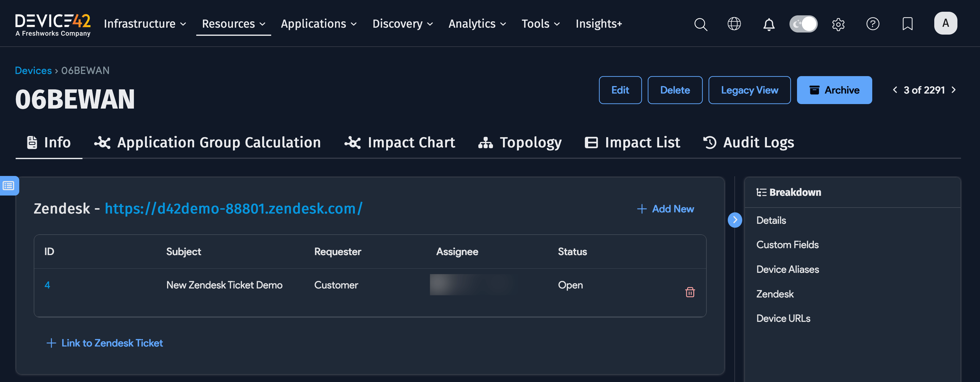
Task: Open the globe language icon
Action: click(x=734, y=24)
